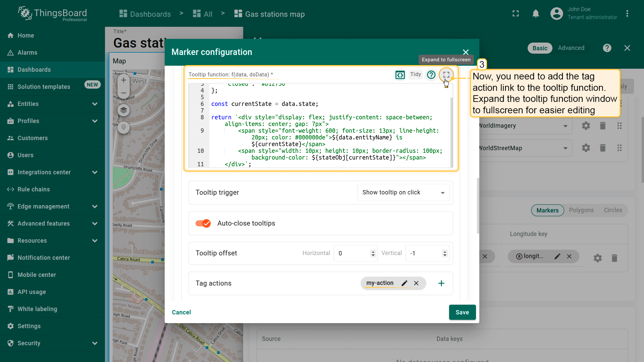
Task: Add a new tag action
Action: [x=441, y=283]
